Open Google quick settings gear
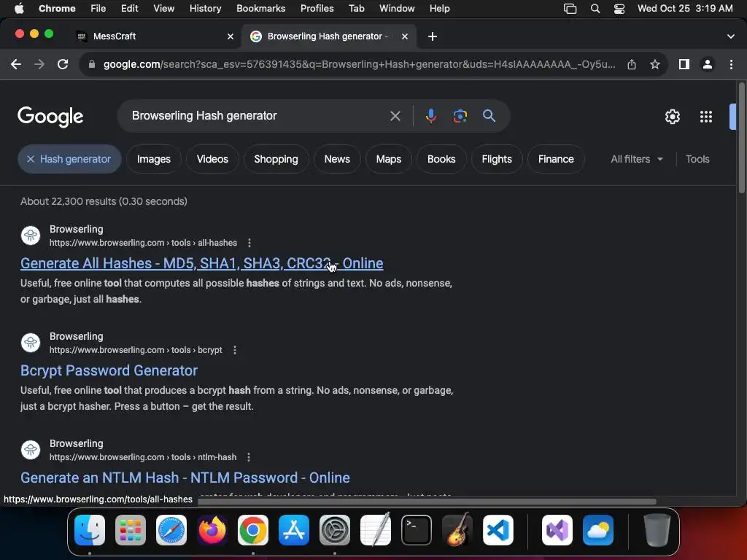 tap(672, 117)
